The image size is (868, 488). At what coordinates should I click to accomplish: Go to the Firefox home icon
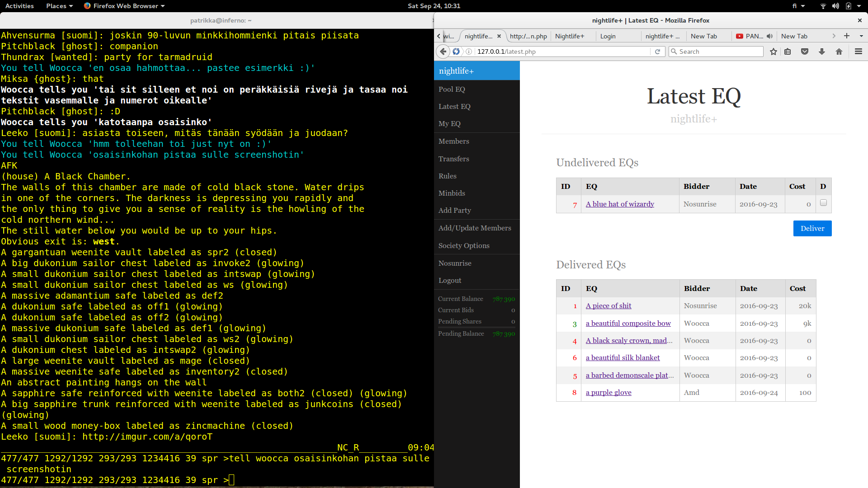839,52
